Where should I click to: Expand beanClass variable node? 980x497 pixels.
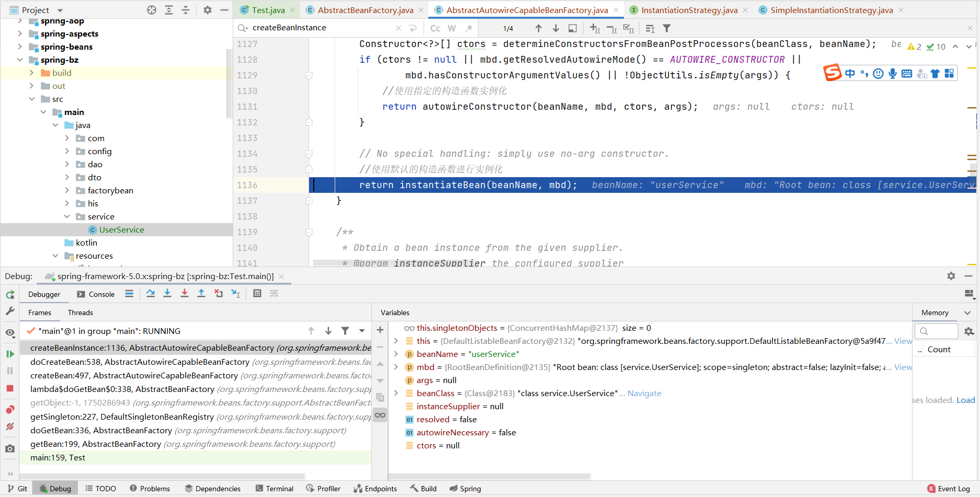pos(396,393)
